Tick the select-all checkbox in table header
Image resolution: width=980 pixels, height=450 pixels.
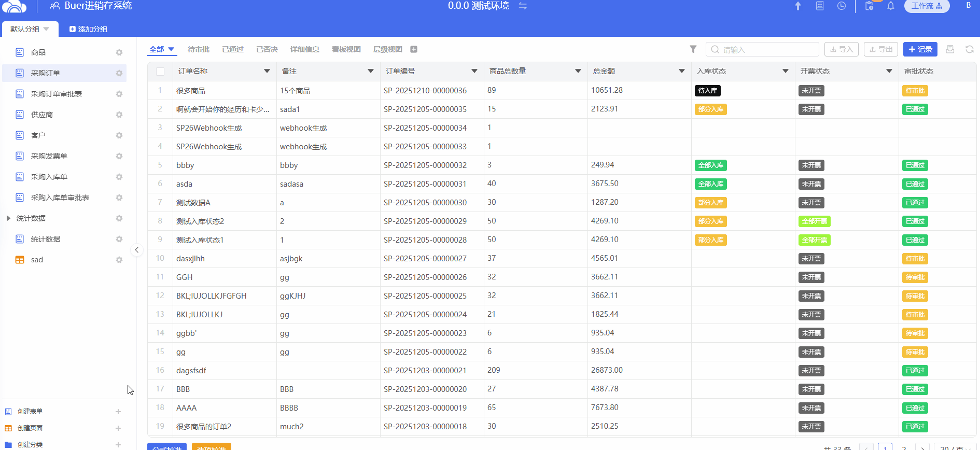tap(160, 72)
